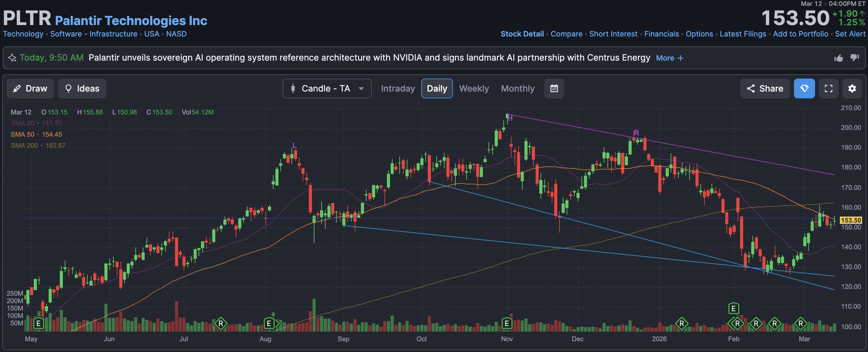
Task: Open chart settings gear icon
Action: tap(852, 88)
